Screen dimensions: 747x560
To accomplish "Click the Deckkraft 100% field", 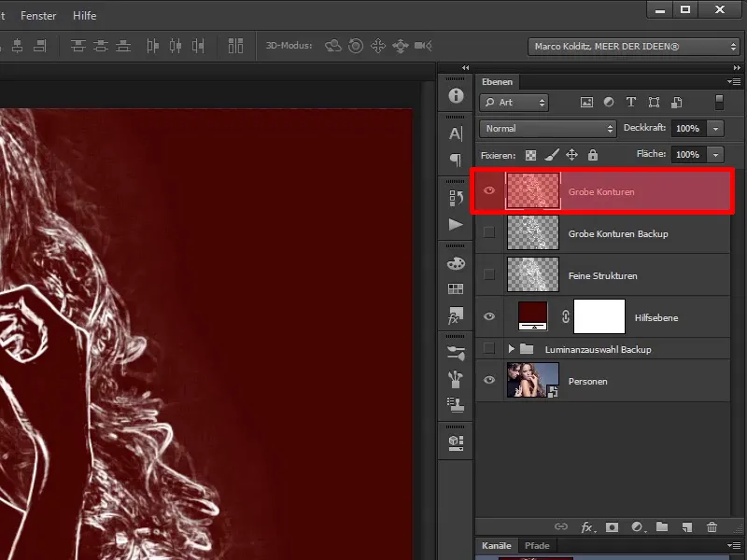I will 688,129.
